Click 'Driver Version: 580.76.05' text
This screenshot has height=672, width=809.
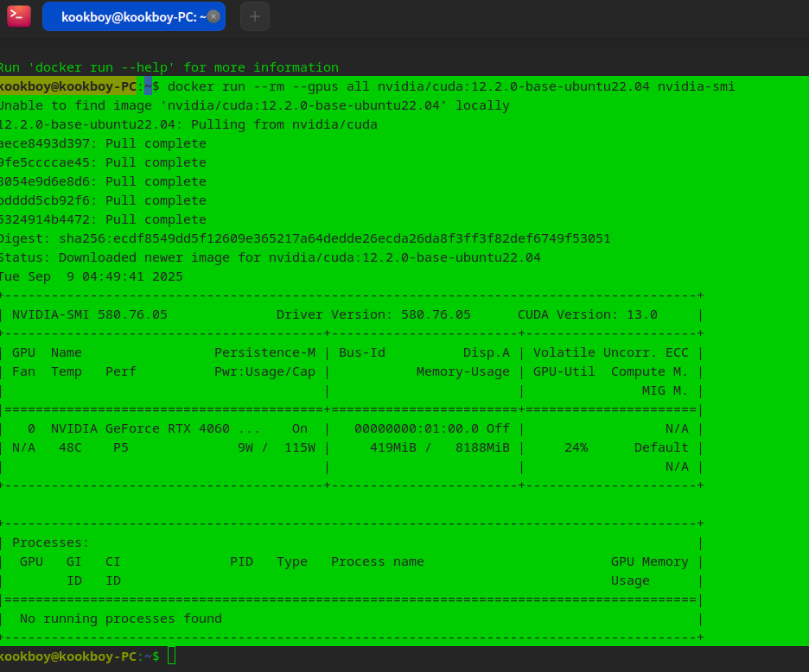[373, 314]
